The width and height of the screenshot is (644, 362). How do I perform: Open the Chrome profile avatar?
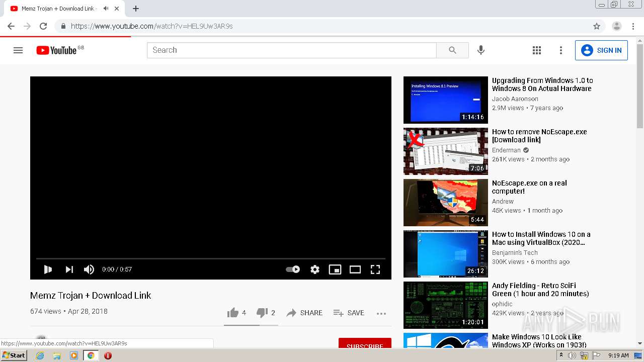(x=617, y=26)
